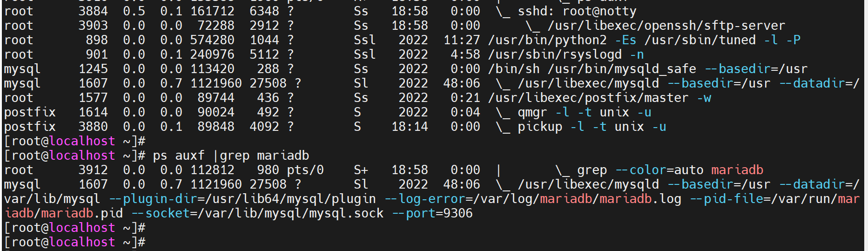Click the '/usr/sbin/rsyslogd' process path
This screenshot has height=251, width=868.
[555, 54]
